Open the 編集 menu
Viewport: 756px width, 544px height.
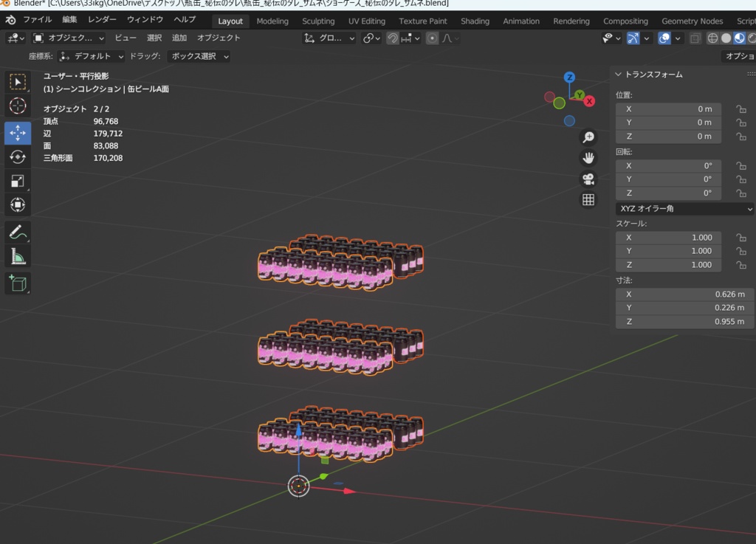69,20
